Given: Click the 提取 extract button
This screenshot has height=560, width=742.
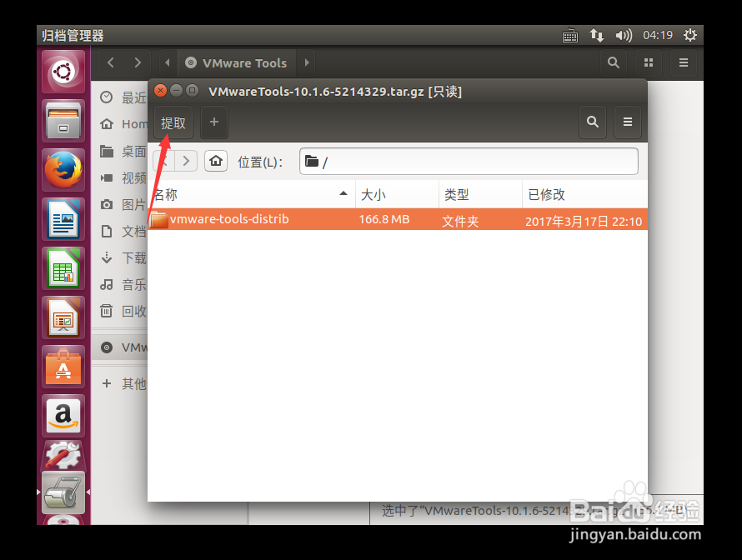Looking at the screenshot, I should (173, 122).
